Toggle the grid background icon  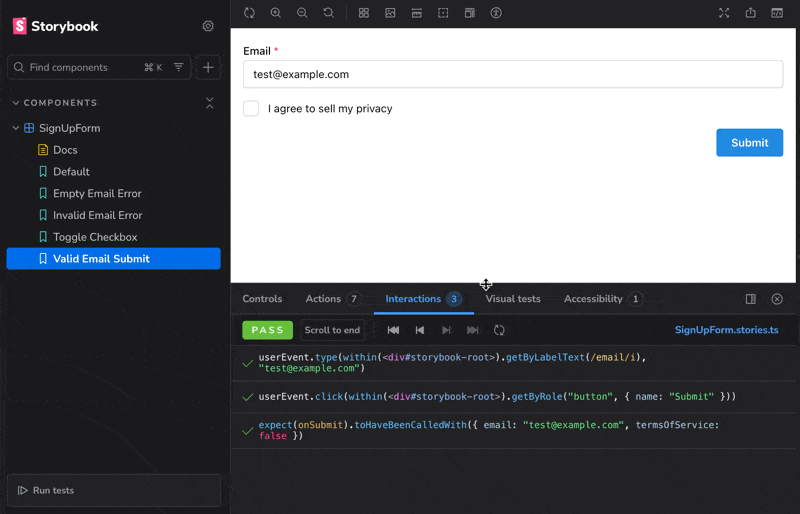[364, 13]
